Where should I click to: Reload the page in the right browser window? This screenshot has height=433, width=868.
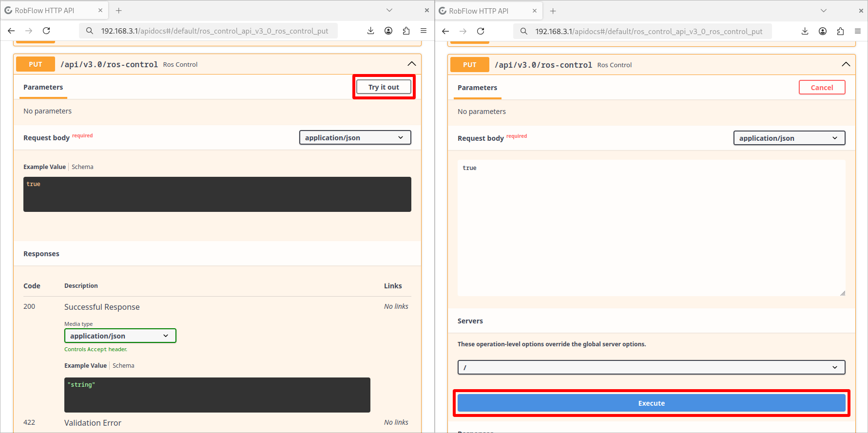(x=481, y=31)
